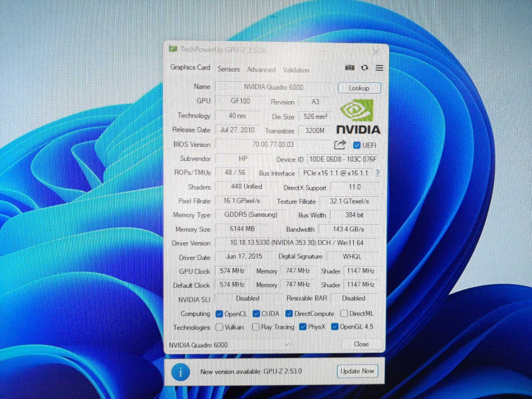Click the Revision value A3
Screen dimensions: 532x399
(315, 102)
